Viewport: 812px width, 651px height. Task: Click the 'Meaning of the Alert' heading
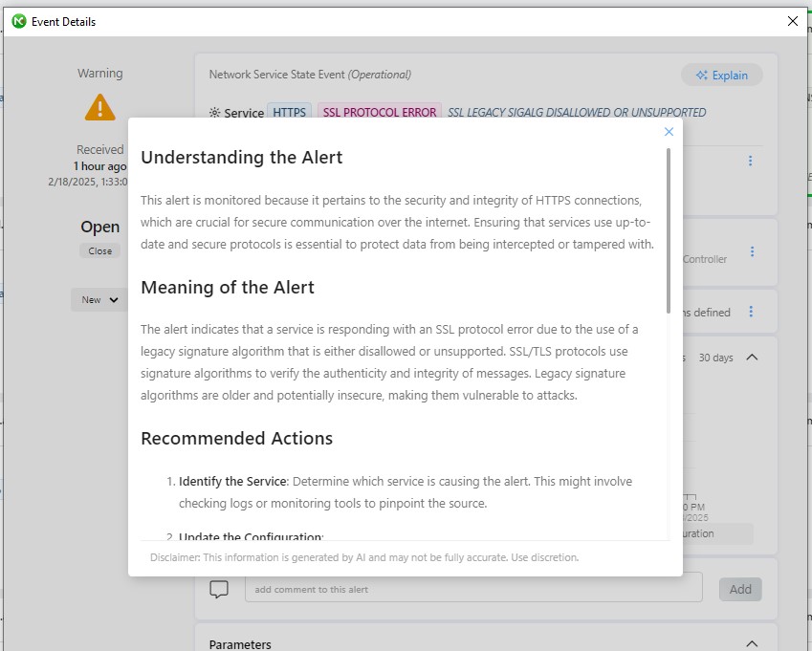pos(228,287)
